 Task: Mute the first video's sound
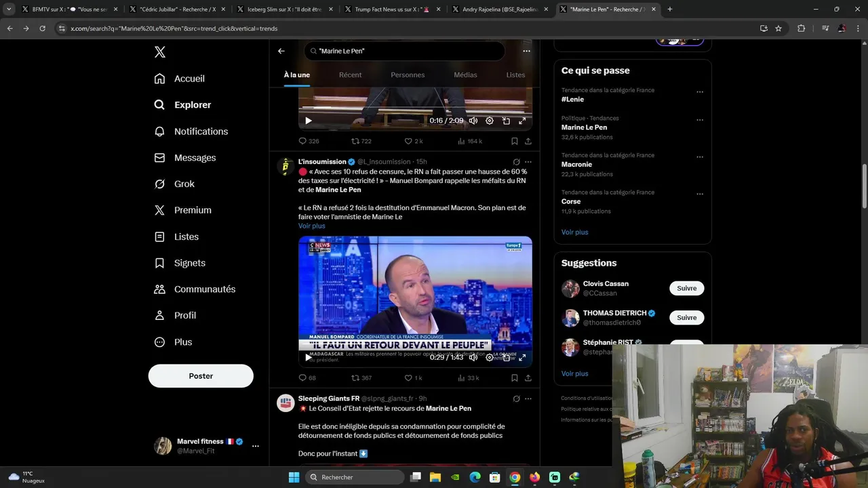click(x=473, y=121)
